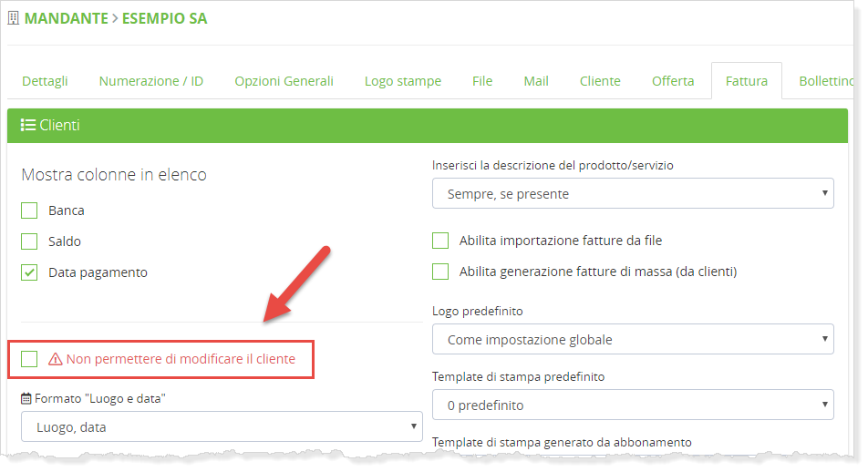Viewport: 868px width, 472px height.
Task: Open the Template di stampa predefinito dropdown
Action: tap(632, 405)
